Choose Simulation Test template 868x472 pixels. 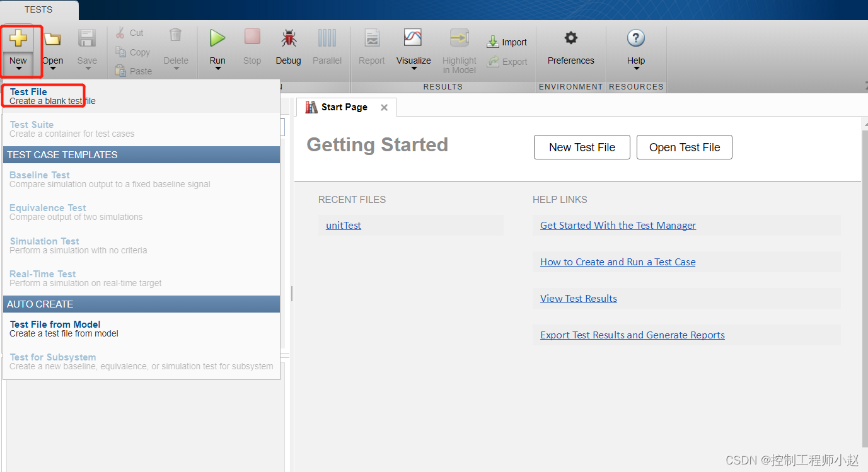[141, 246]
